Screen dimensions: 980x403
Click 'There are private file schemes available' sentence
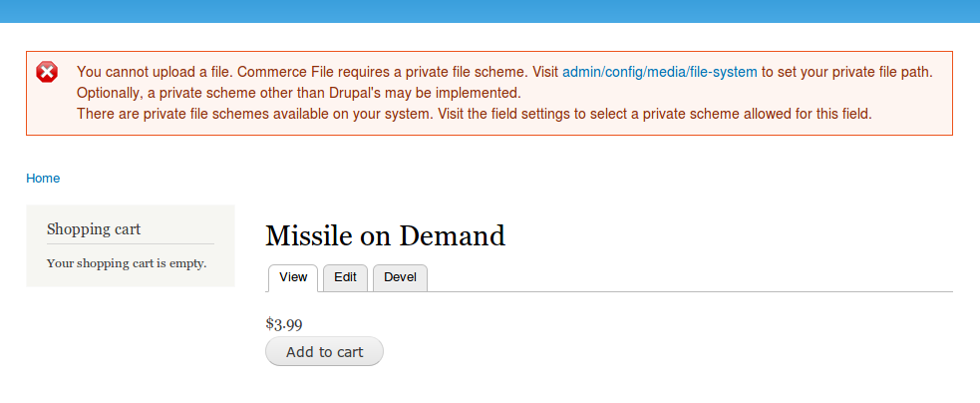click(239, 114)
